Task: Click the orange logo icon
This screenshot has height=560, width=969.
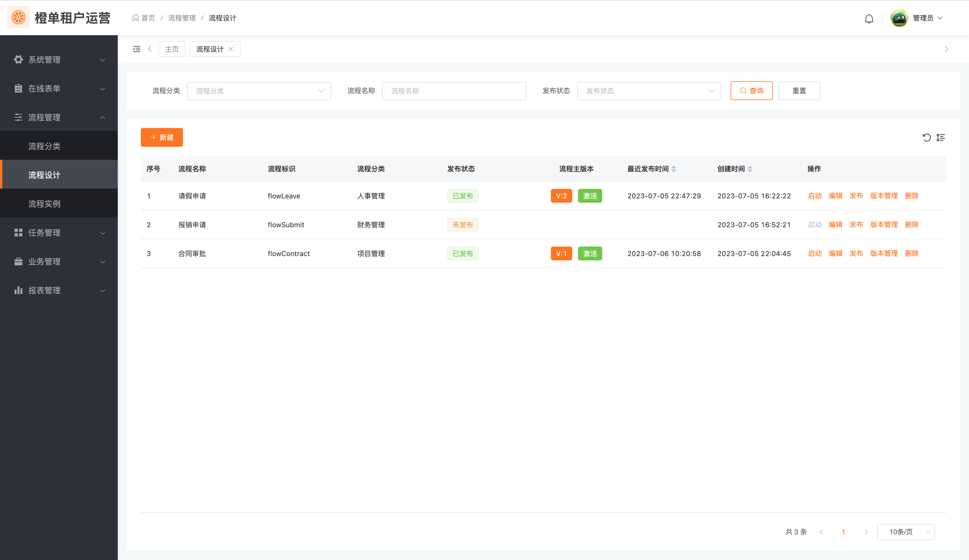Action: (18, 17)
